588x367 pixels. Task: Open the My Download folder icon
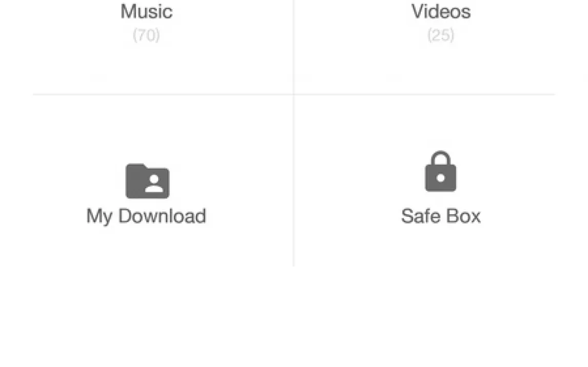click(147, 181)
